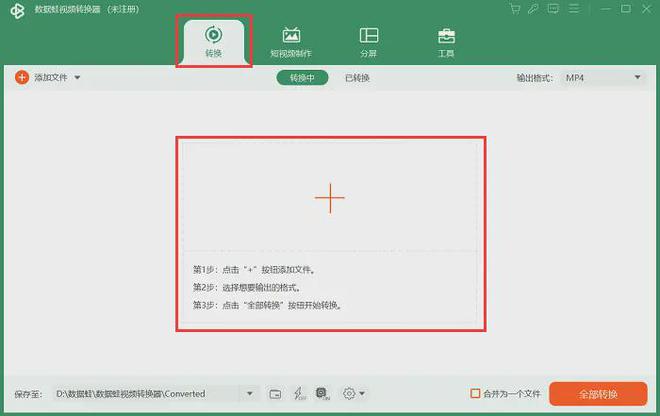Toggle the lightning acceleration icon

point(299,394)
